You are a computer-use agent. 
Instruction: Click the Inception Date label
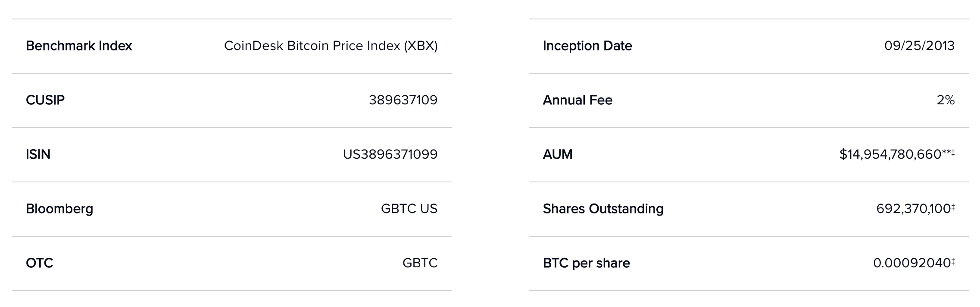587,46
